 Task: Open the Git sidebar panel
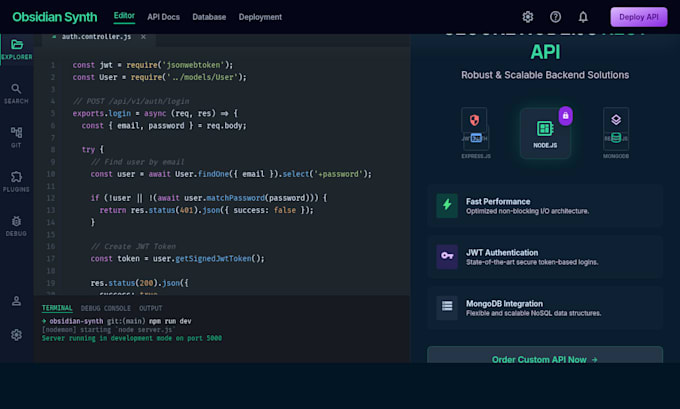pyautogui.click(x=16, y=137)
